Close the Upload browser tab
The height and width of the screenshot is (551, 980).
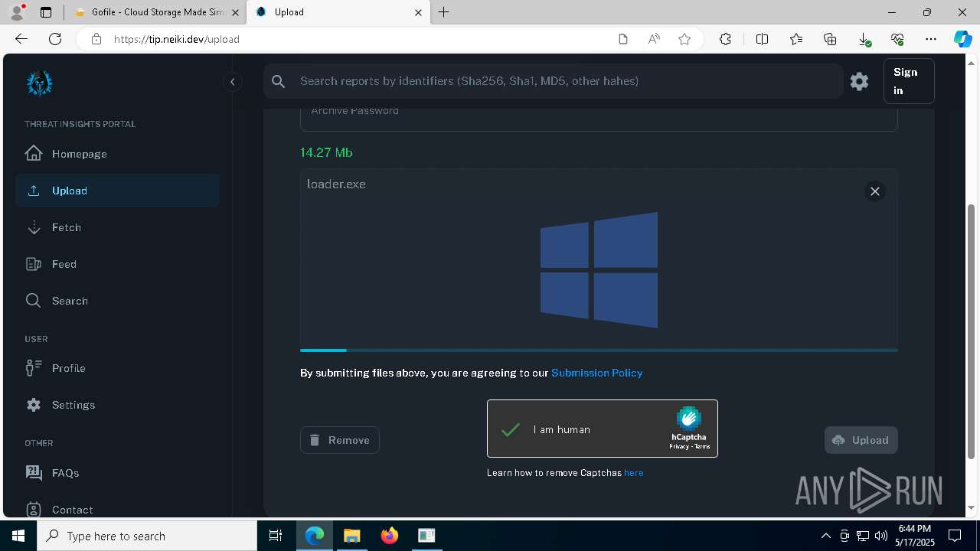coord(418,12)
